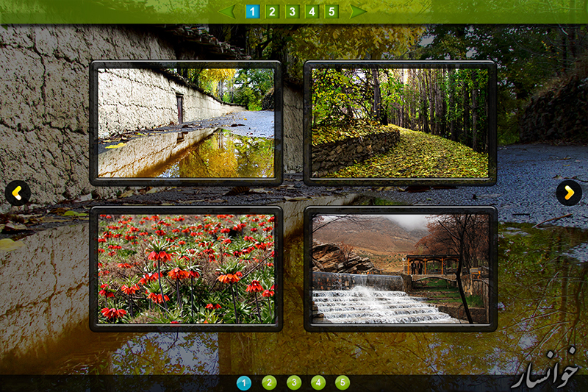View the stepped waterfall photo
This screenshot has height=392, width=588.
400,268
